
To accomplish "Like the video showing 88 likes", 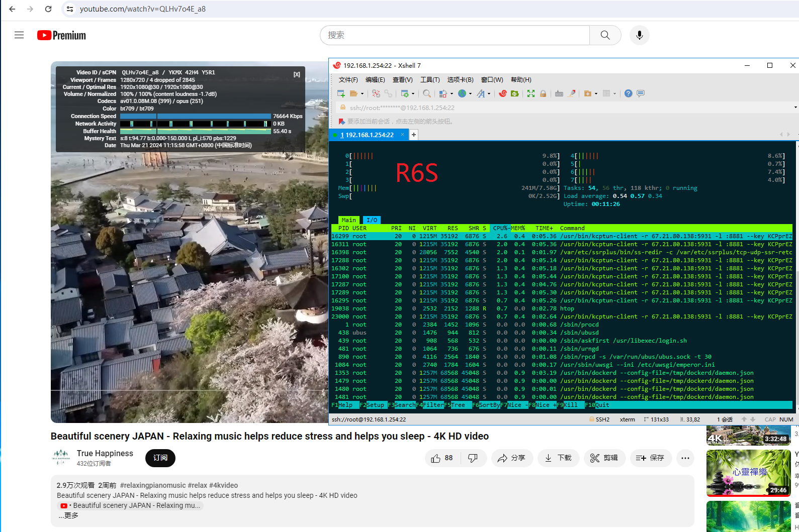I will tap(442, 458).
